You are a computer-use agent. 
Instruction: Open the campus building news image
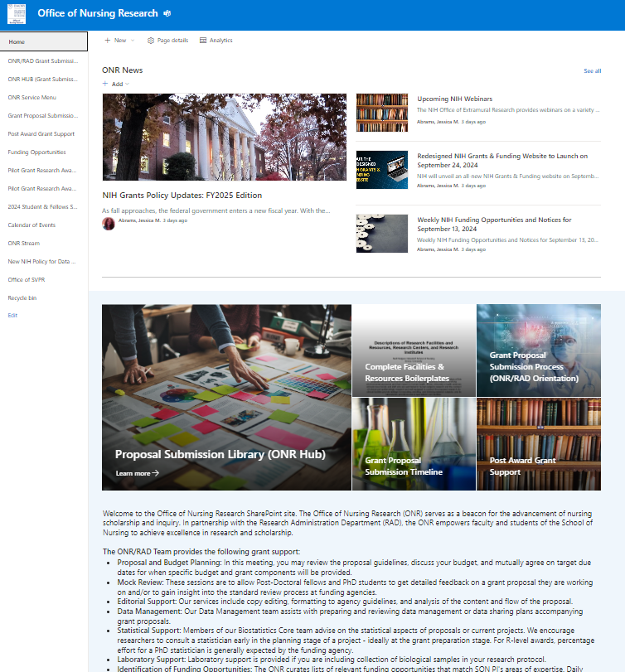tap(224, 138)
